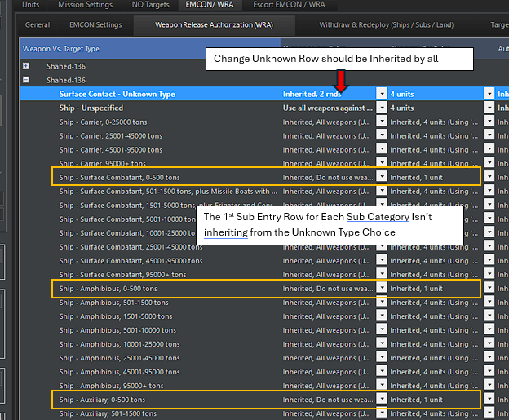Open shooters dropdown for Carrier, 45001-95000 tons
509x420 pixels.
coord(489,149)
